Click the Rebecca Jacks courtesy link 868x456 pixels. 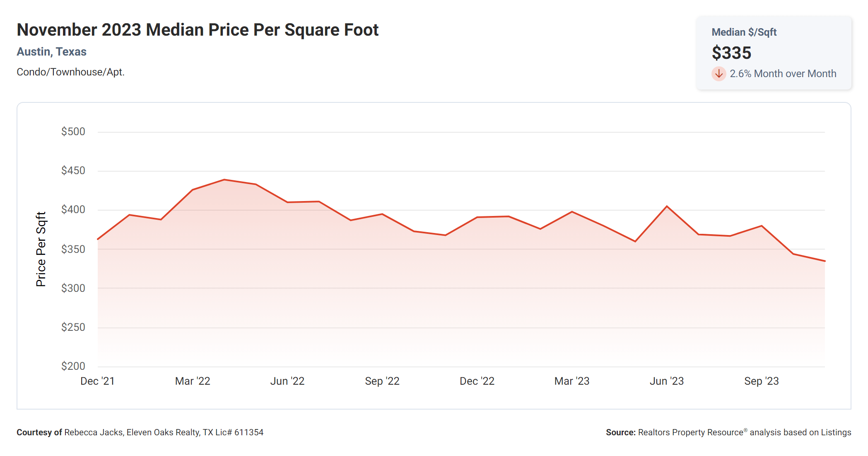click(x=92, y=432)
